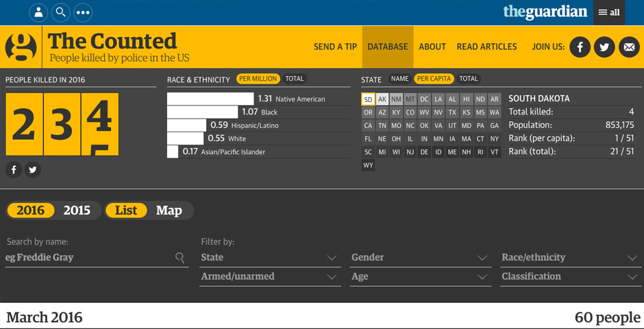Expand the Classification filter dropdown
The width and height of the screenshot is (644, 329).
pos(569,277)
